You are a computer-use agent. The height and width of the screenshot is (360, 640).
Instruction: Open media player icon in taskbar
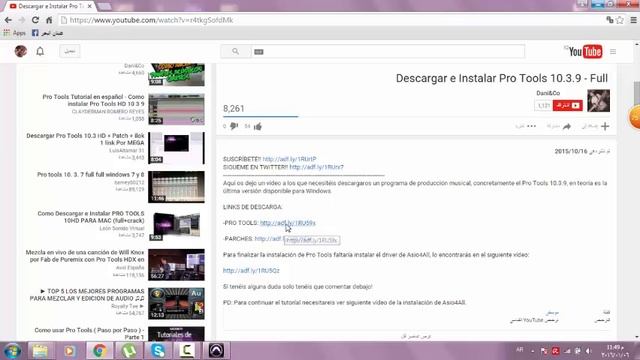[x=69, y=351]
